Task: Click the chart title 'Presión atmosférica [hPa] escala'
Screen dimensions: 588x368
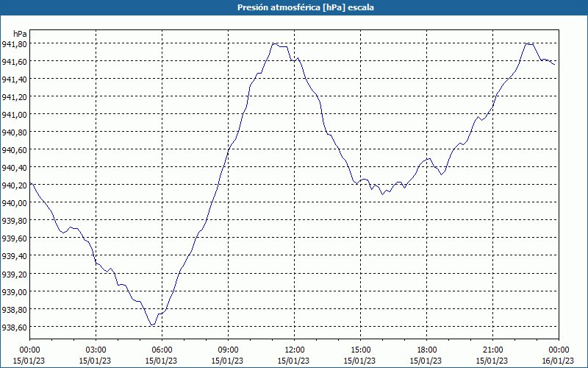Action: click(x=306, y=7)
